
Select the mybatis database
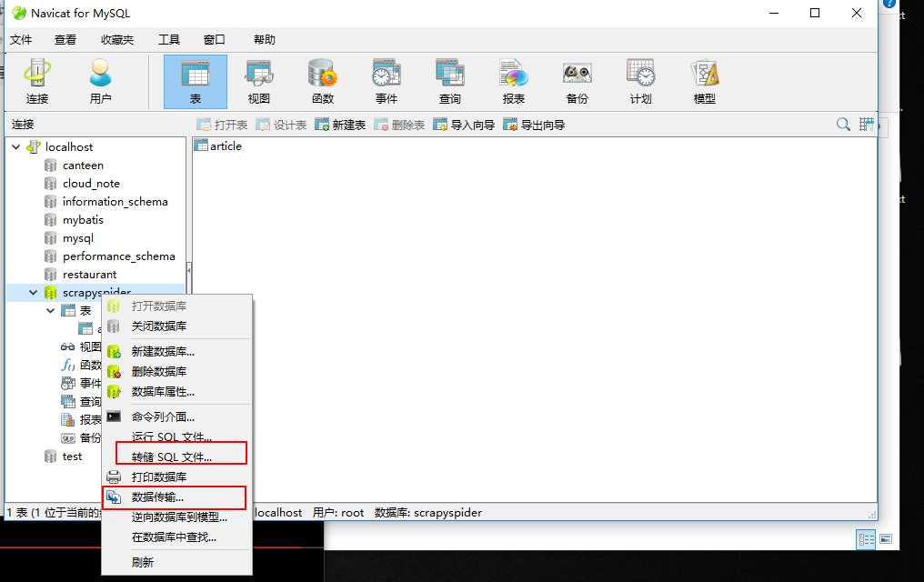click(83, 220)
